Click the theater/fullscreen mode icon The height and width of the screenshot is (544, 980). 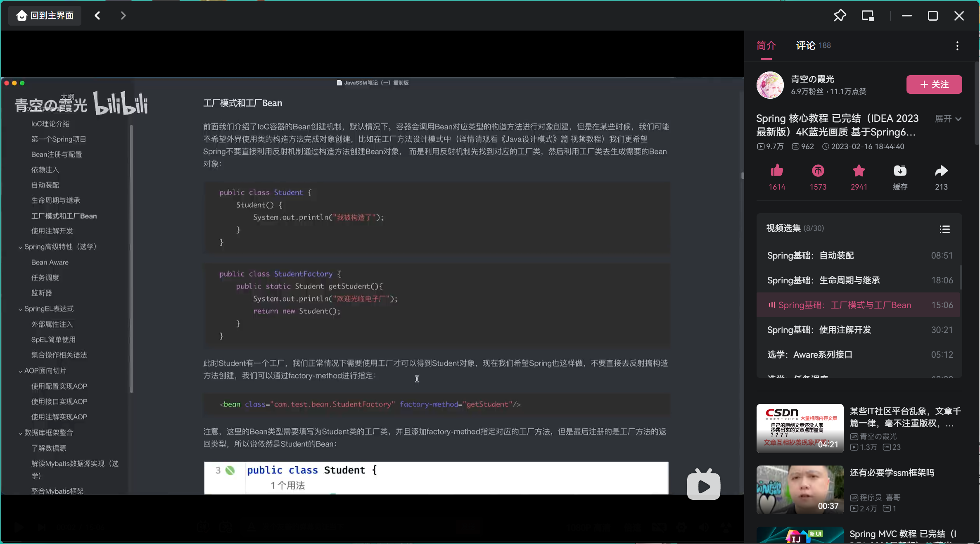coord(868,15)
